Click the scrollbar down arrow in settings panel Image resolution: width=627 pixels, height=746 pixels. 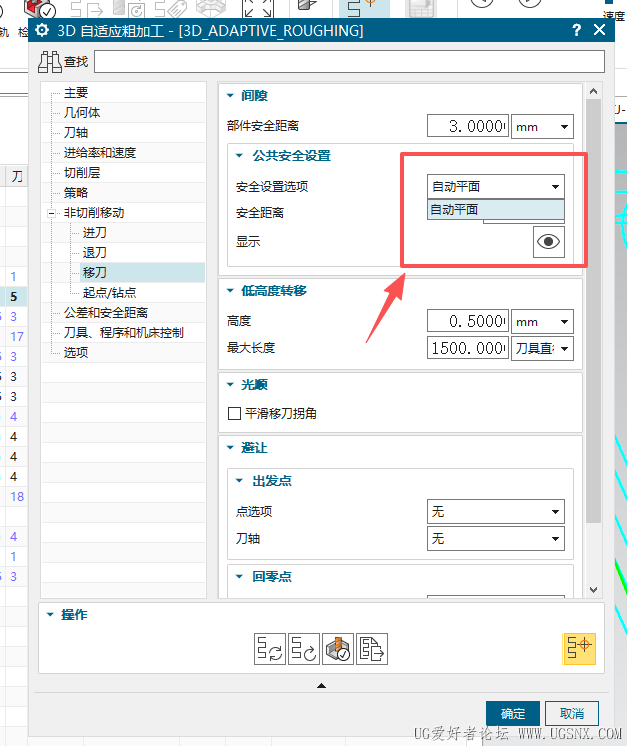click(x=593, y=590)
